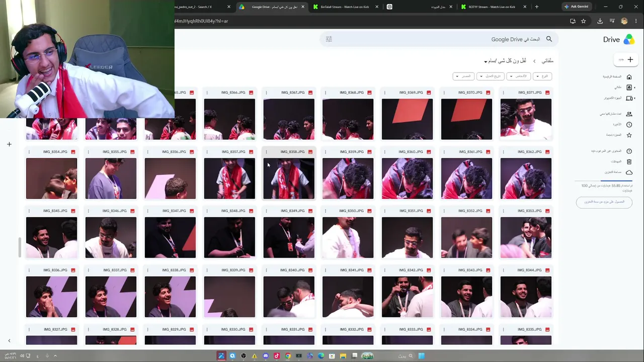Open Storage cloud icon in sidebar
This screenshot has height=362, width=644.
(x=629, y=172)
